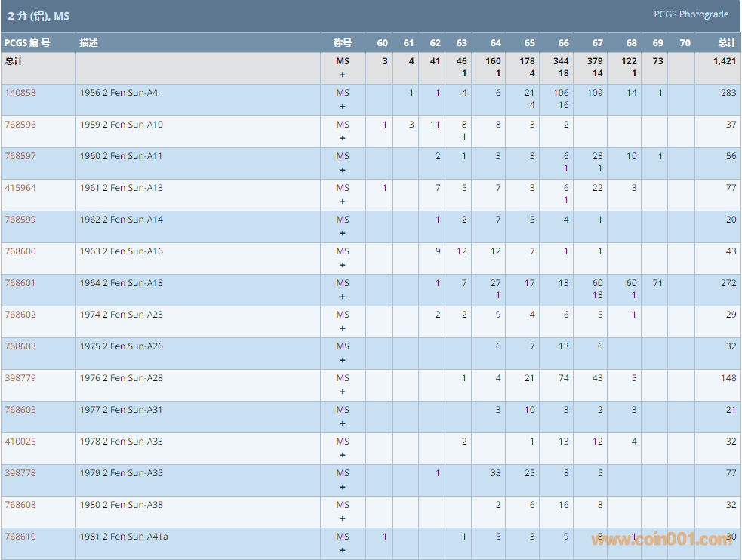Screen dimensions: 742x560
Task: Click PCGS number 768610 for 1981 coin
Action: tap(20, 537)
